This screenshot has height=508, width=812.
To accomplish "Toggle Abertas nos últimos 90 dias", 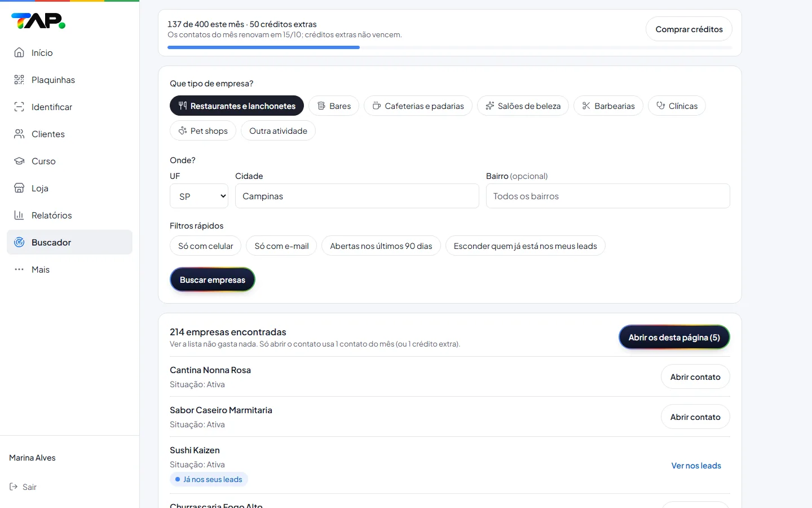I will [381, 246].
